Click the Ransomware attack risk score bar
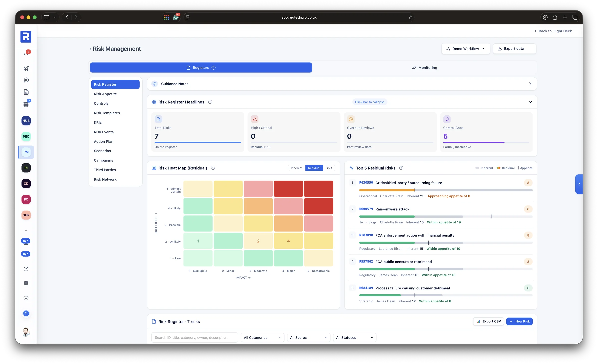This screenshot has height=364, width=598. [x=446, y=216]
